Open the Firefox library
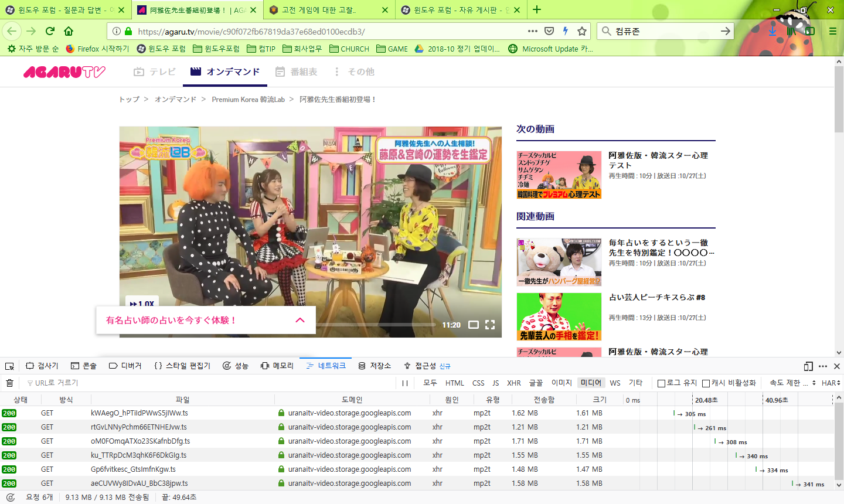844x504 pixels. tap(791, 31)
